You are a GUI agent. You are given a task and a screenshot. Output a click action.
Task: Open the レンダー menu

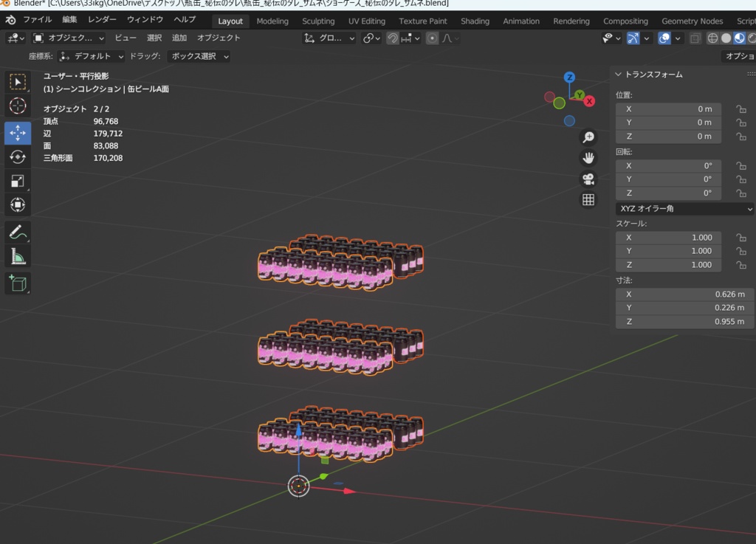point(102,20)
